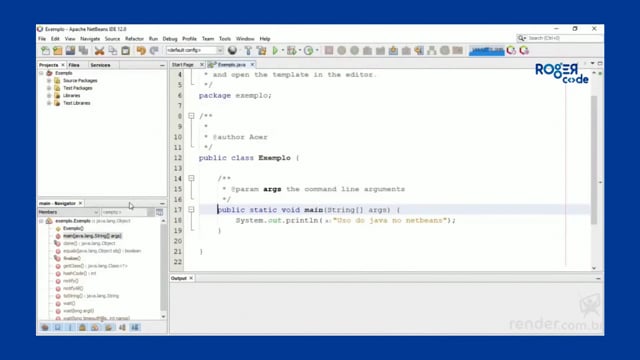Click the last circular profiler icon in toolbar
The width and height of the screenshot is (640, 360).
pyautogui.click(x=524, y=51)
